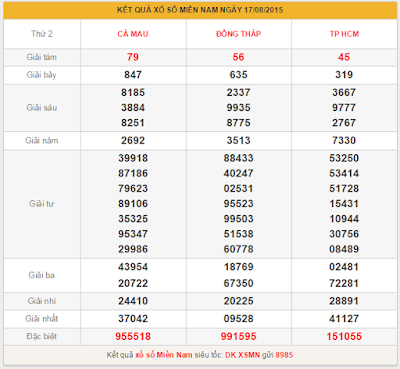Click the CÀ MAU column header
This screenshot has width=400, height=369.
[x=133, y=34]
